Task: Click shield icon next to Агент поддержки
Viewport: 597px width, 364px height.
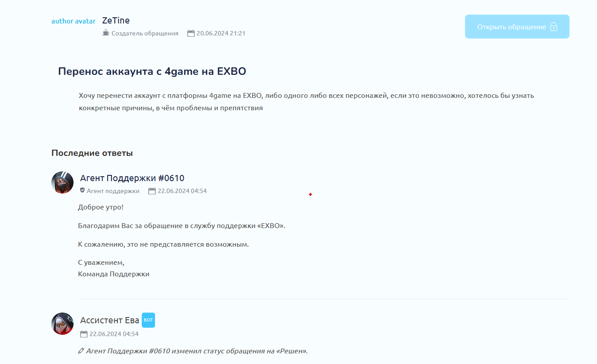Action: [82, 190]
